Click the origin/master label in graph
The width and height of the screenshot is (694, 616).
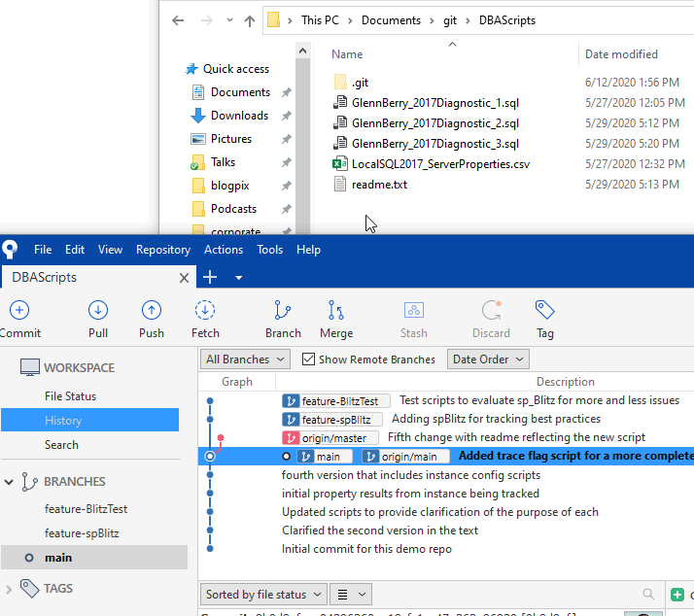[330, 438]
